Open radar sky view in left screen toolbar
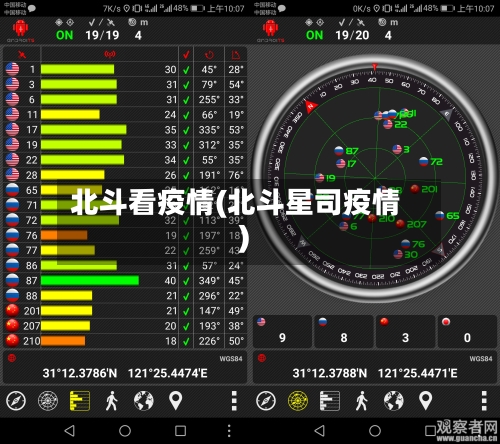The width and height of the screenshot is (500, 444). (48, 401)
